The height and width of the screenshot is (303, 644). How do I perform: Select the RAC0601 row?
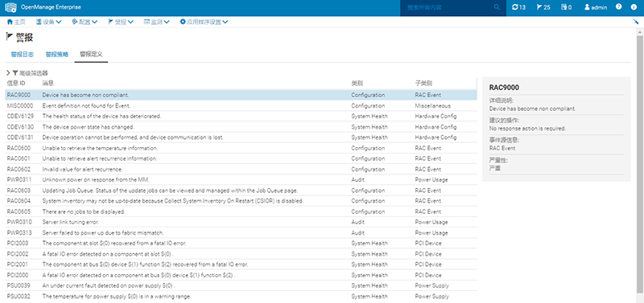(241, 158)
